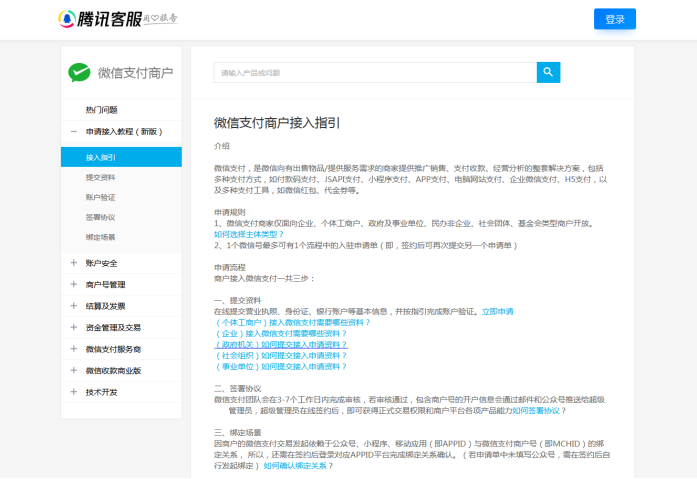
Task: Click the blue search magnifier button
Action: pos(548,72)
